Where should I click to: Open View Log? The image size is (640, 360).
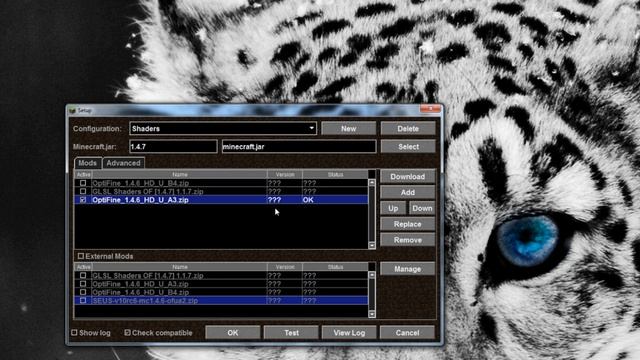click(349, 333)
